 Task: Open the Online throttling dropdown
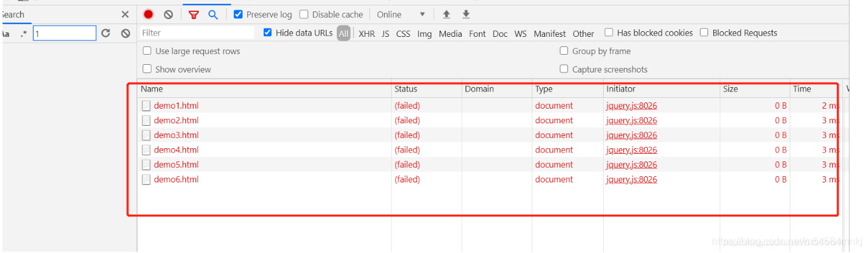(401, 14)
